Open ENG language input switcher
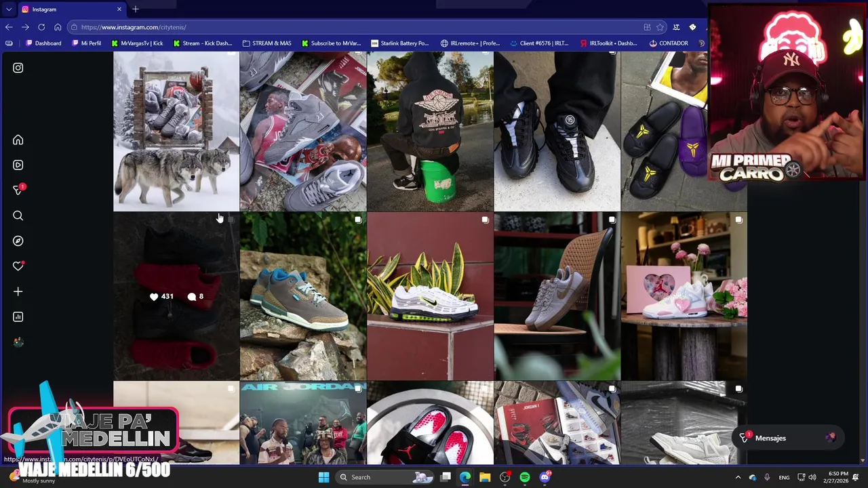Viewport: 868px width, 488px height. point(784,477)
